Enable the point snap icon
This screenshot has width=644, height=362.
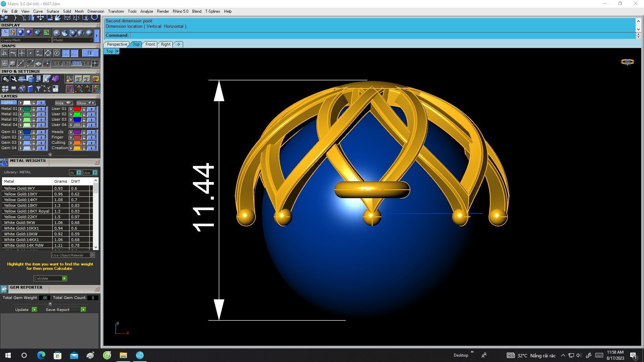(x=31, y=53)
